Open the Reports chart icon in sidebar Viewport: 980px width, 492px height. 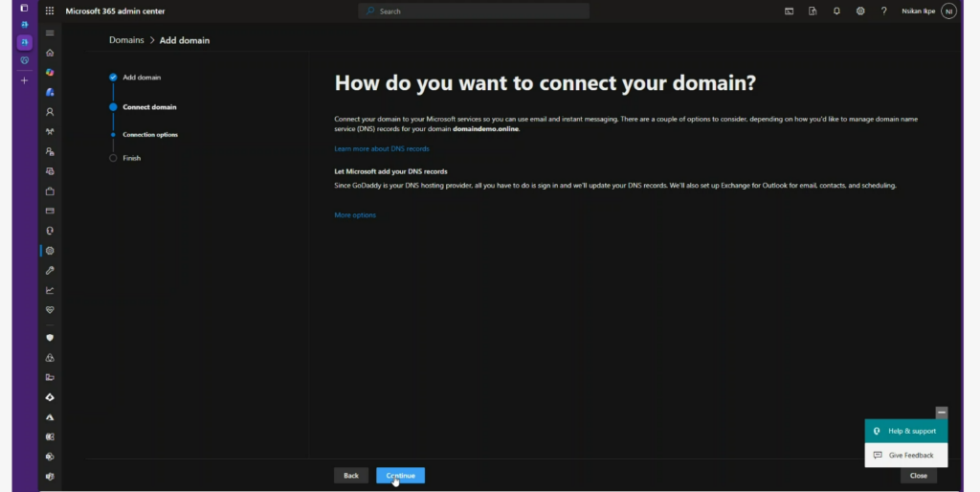(x=50, y=290)
